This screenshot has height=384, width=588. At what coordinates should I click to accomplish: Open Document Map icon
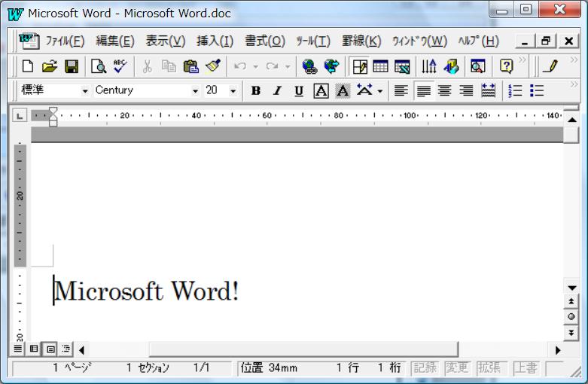tap(478, 67)
